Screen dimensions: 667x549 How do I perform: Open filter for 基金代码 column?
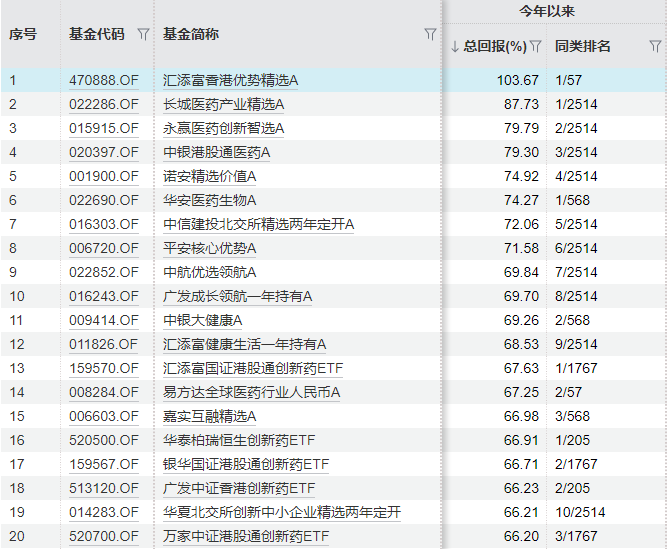(x=143, y=34)
